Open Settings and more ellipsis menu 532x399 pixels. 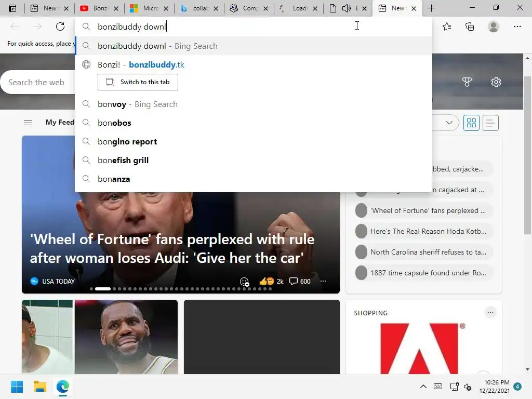tap(517, 26)
